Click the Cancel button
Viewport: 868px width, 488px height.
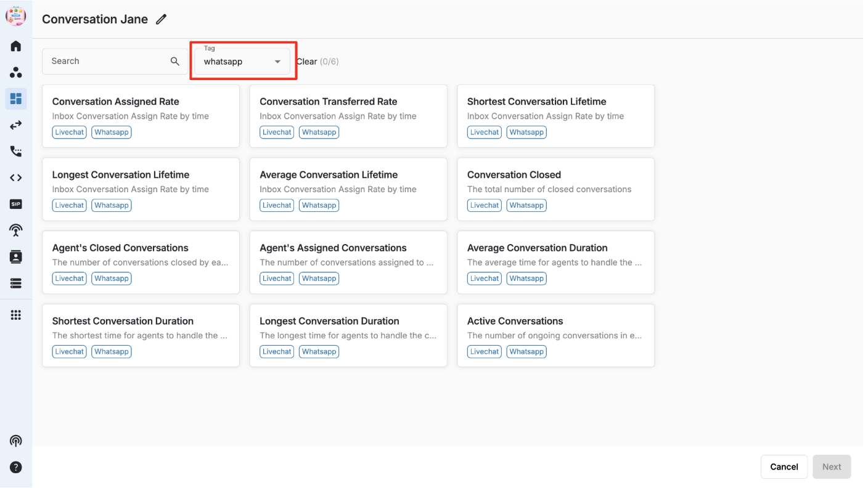(x=784, y=467)
